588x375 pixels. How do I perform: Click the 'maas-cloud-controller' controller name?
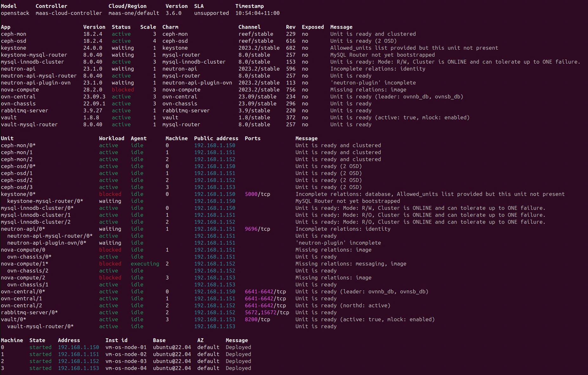click(69, 13)
